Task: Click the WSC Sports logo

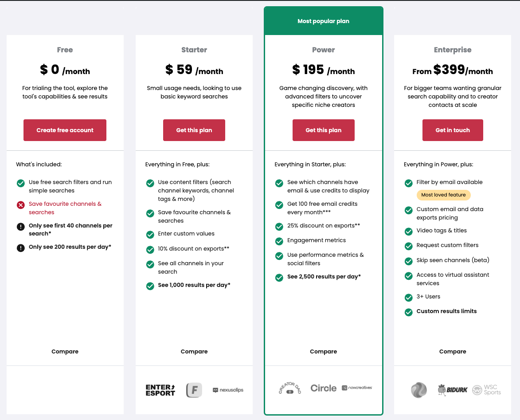Action: coord(487,390)
